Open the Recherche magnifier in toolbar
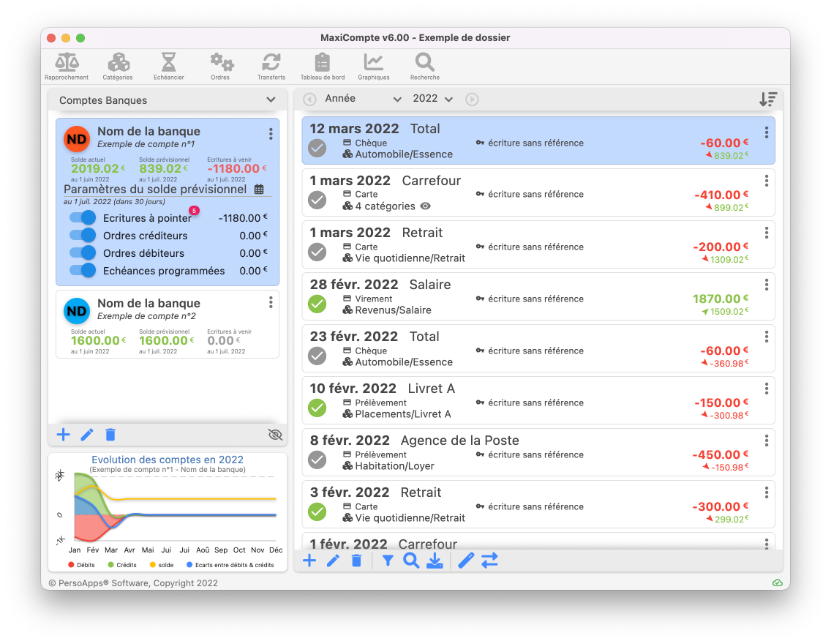831x644 pixels. pos(424,67)
